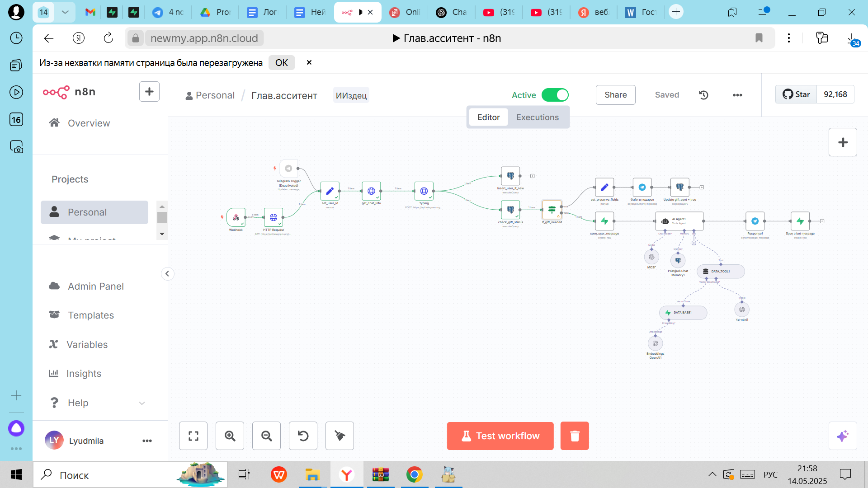Open Chrome from Windows taskbar
868x488 pixels.
tap(414, 475)
